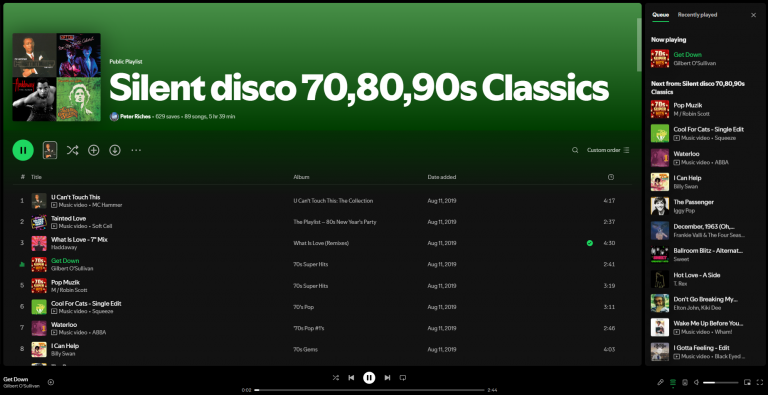Viewport: 768px width, 395px height.
Task: Pause the playlist with the green button
Action: [x=23, y=150]
